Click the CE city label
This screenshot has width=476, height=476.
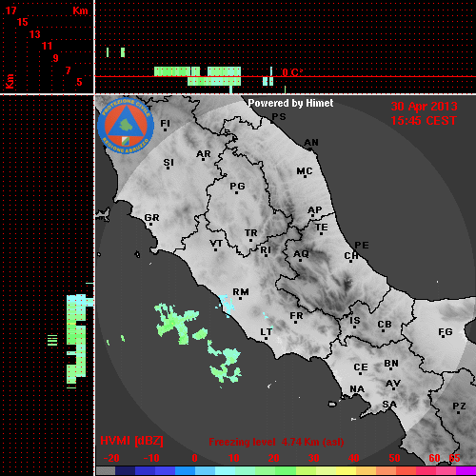[x=361, y=367]
